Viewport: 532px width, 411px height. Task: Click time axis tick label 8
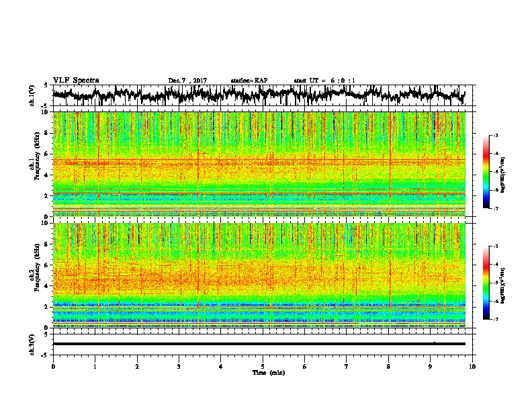388,367
